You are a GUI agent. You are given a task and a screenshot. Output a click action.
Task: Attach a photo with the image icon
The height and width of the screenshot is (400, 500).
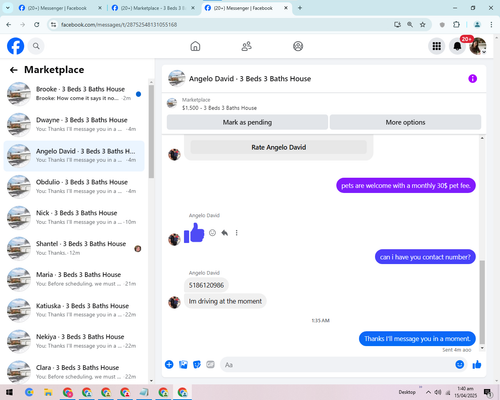(x=183, y=364)
